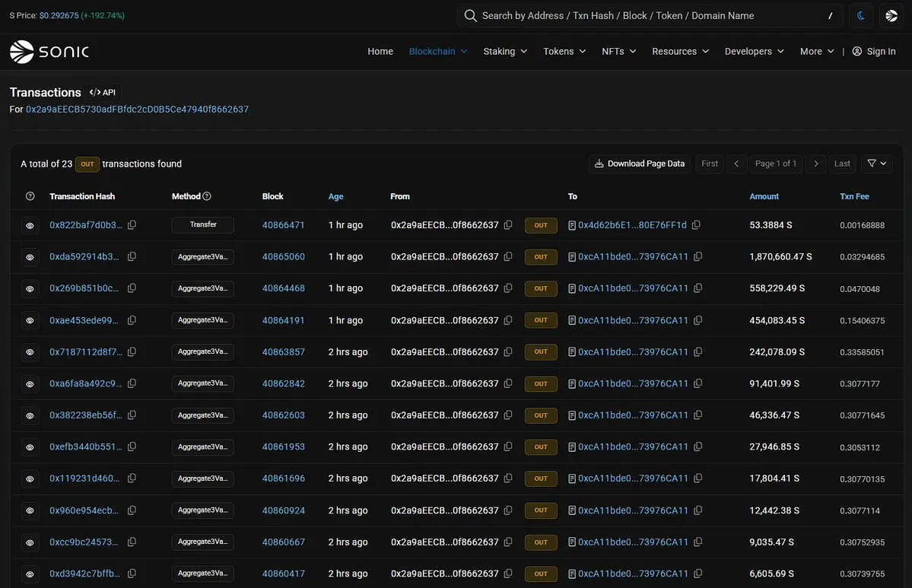Viewport: 912px width, 588px height.
Task: Click the Txn Fee column header
Action: 854,196
